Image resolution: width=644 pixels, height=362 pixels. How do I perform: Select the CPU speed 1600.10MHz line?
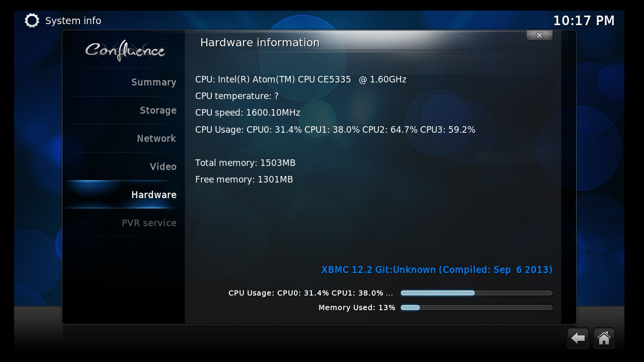[x=248, y=113]
